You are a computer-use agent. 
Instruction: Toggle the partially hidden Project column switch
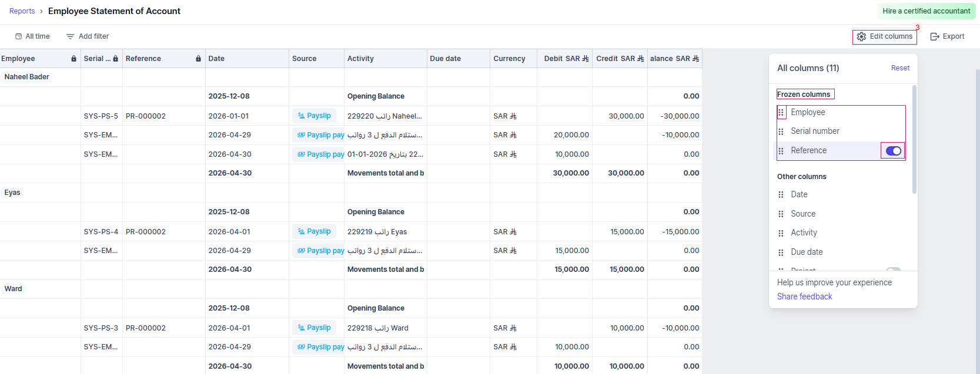893,269
